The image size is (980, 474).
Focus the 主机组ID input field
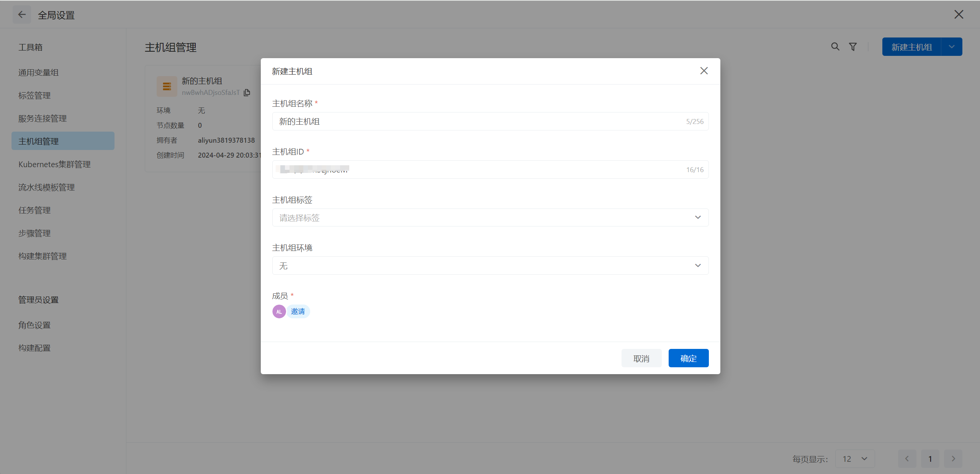[x=490, y=169]
